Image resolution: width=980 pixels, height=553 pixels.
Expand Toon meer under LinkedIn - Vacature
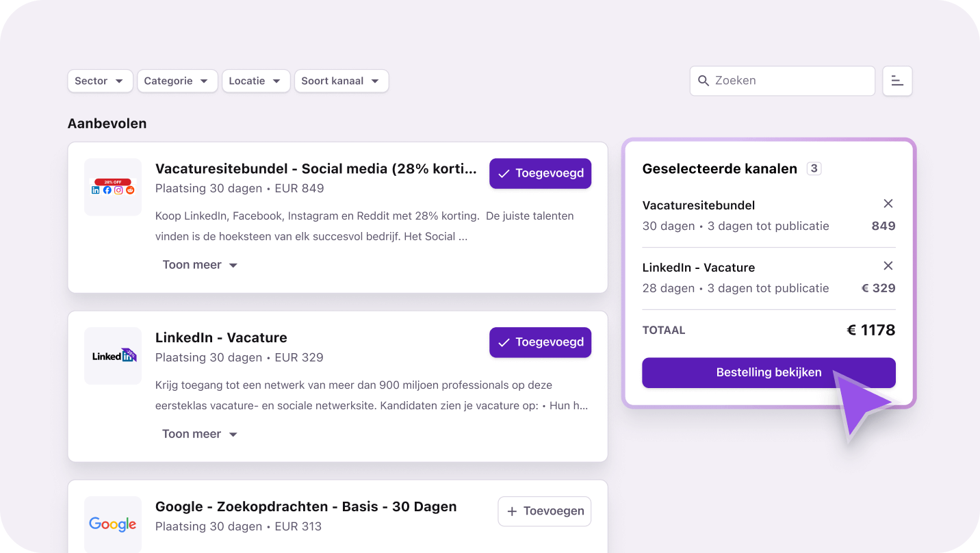[x=200, y=433]
